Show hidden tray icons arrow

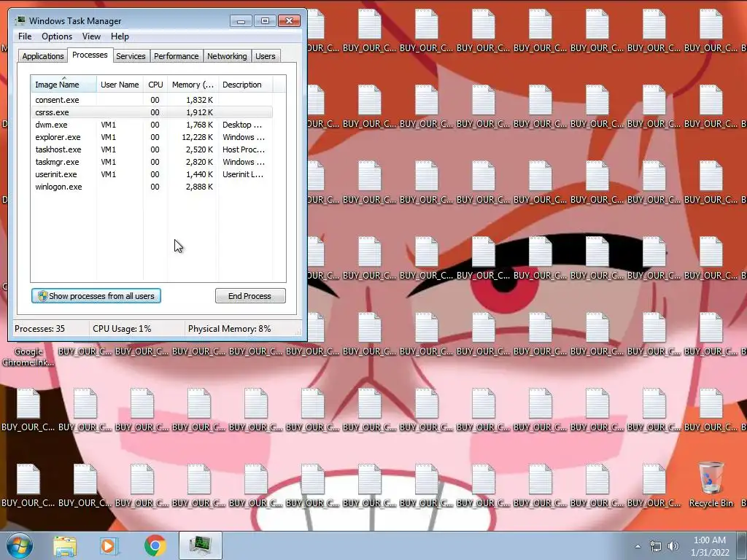pos(638,546)
